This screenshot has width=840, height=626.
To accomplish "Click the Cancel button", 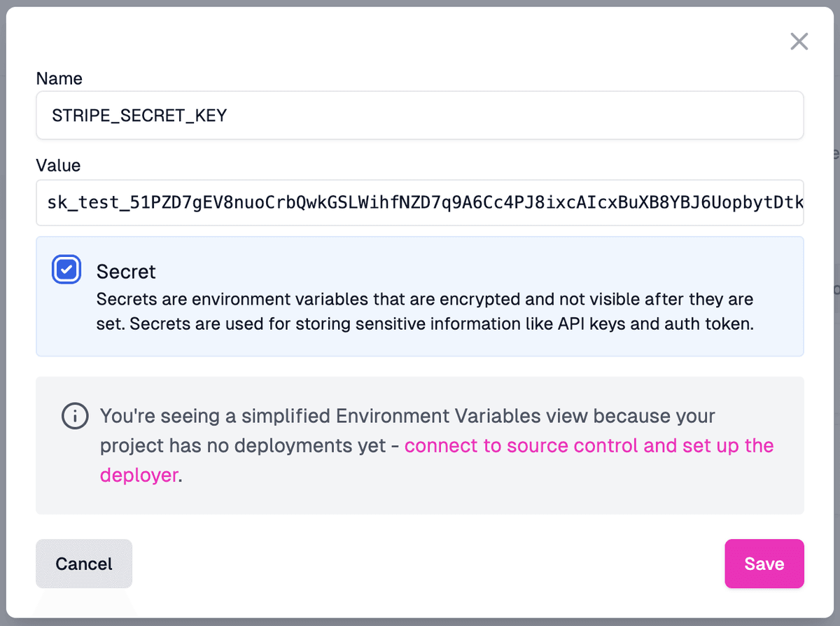I will [x=83, y=563].
